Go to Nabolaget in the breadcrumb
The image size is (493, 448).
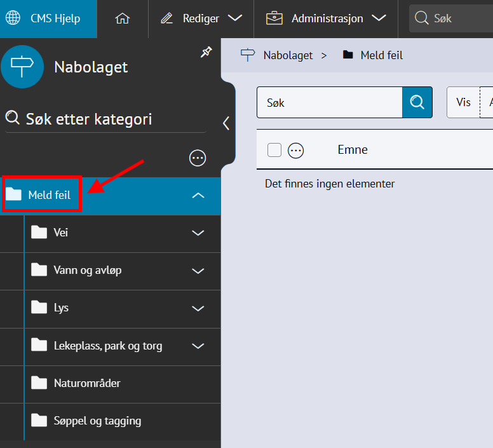pyautogui.click(x=288, y=55)
